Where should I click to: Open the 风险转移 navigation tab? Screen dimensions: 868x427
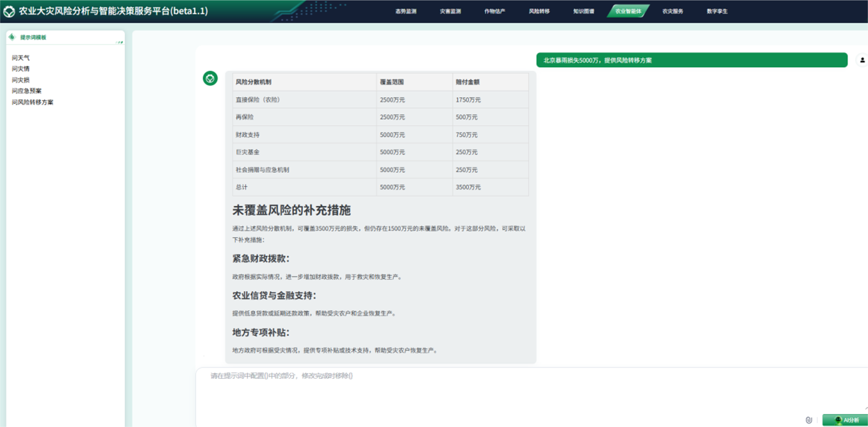click(539, 11)
